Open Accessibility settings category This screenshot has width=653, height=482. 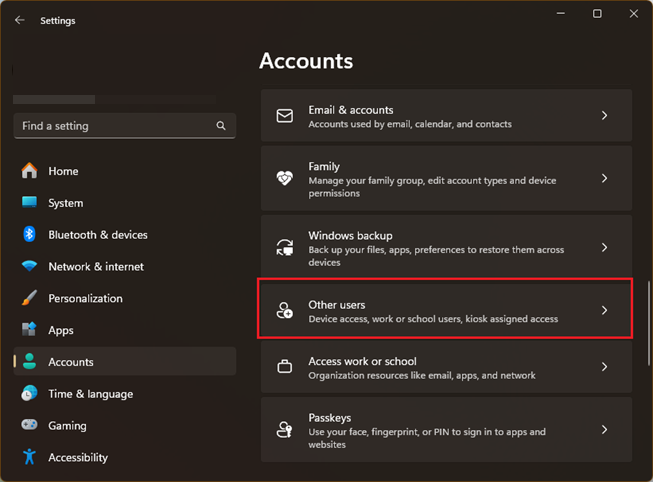click(x=125, y=457)
